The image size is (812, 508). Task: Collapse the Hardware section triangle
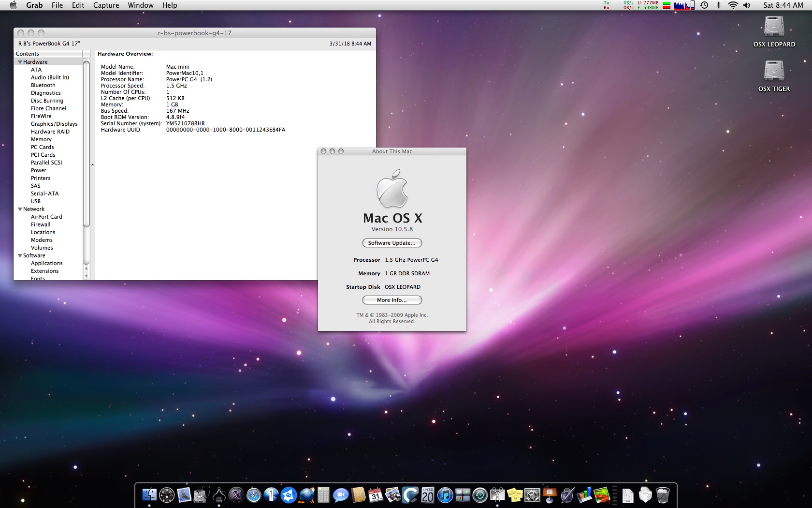pos(20,62)
